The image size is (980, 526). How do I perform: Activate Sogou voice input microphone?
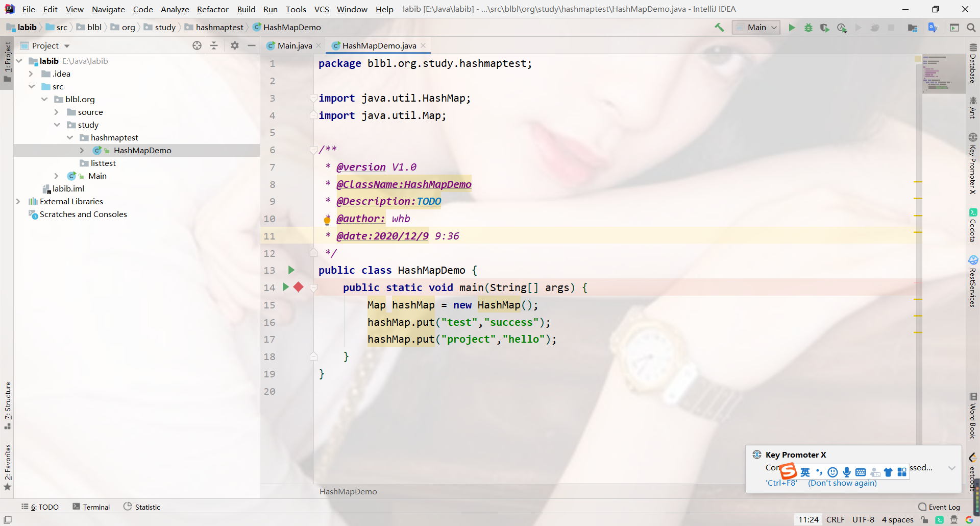[x=847, y=472]
